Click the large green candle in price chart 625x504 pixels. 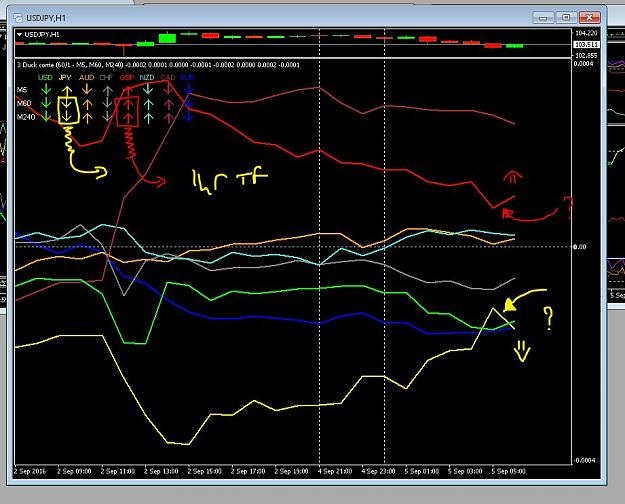point(167,38)
